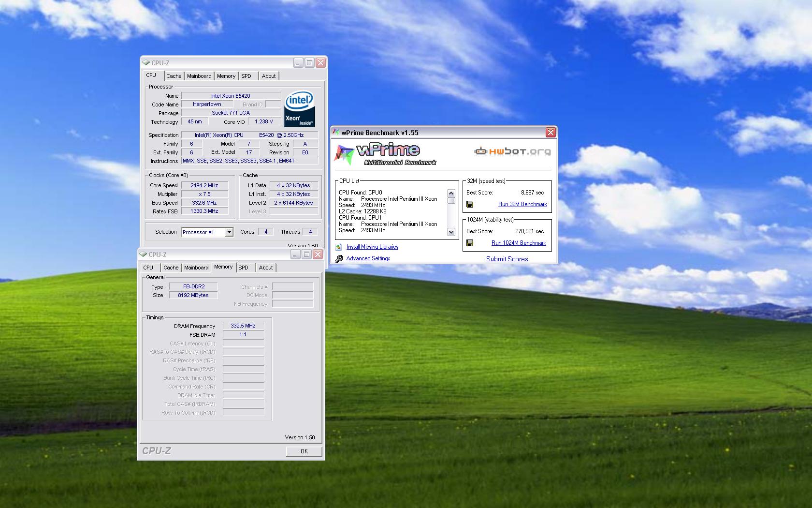
Task: Run 32M Benchmark link
Action: 522,204
